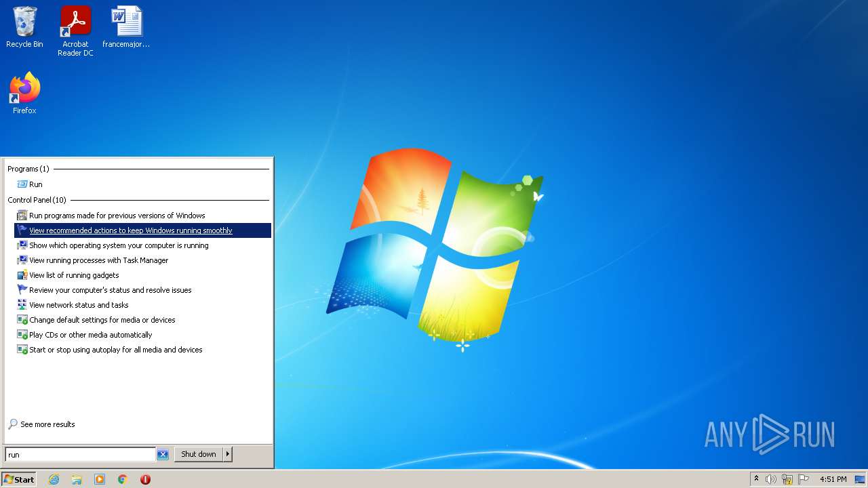This screenshot has width=868, height=488.
Task: Click icon next to View running processes
Action: coord(22,260)
